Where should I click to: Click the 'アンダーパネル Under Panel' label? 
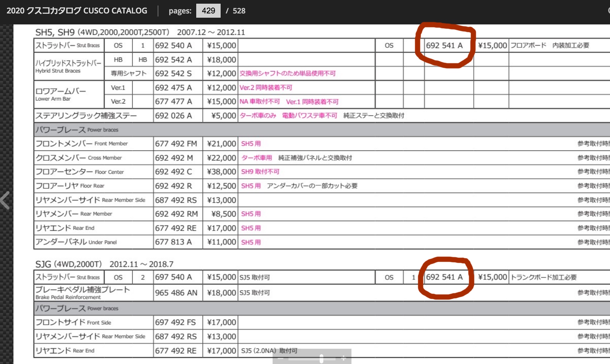(76, 242)
